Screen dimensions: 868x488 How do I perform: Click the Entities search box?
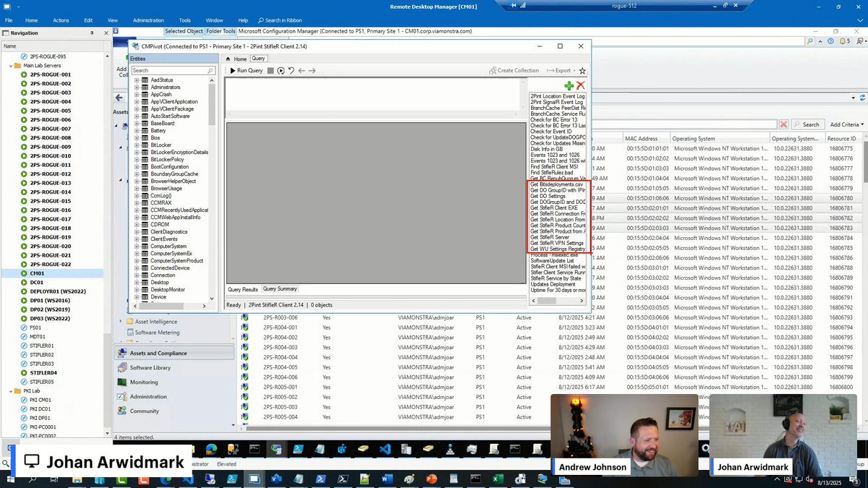[173, 71]
